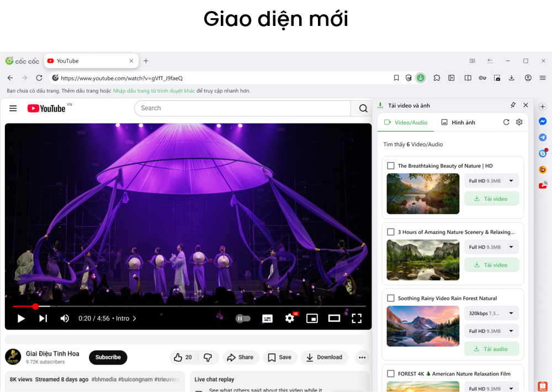This screenshot has height=392, width=552.
Task: Click the Share button under video
Action: click(x=241, y=357)
